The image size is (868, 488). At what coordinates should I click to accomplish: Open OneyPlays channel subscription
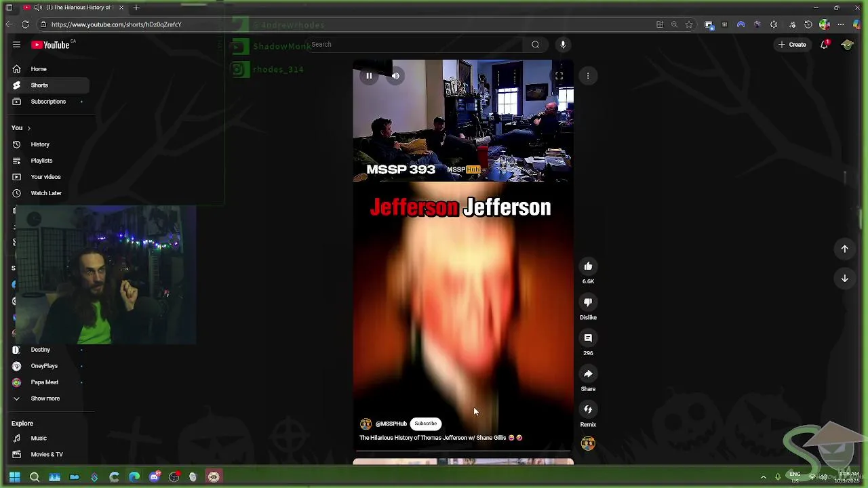click(45, 366)
